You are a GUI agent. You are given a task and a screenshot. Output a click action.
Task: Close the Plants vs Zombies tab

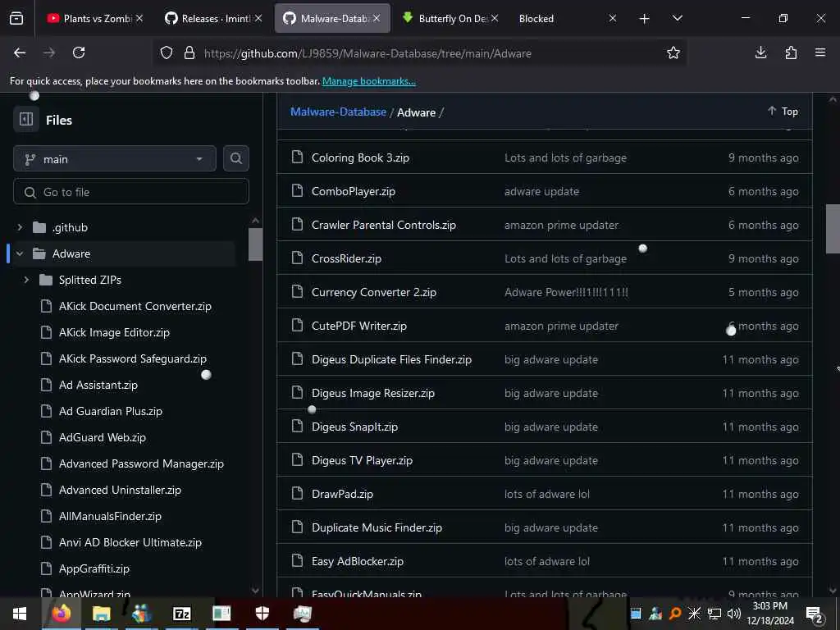[139, 19]
